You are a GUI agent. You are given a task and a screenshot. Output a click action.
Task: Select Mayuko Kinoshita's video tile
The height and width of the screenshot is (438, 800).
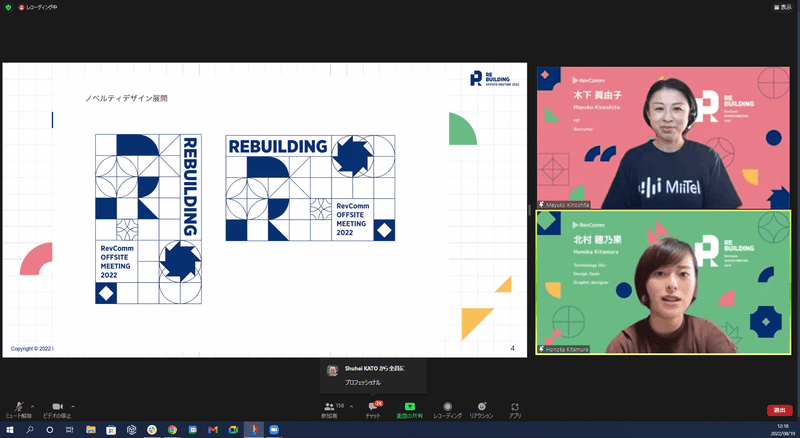pos(663,137)
